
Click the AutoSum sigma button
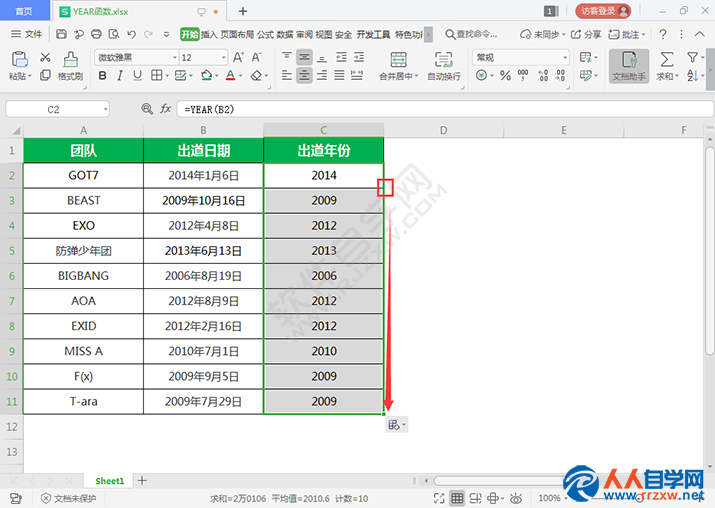pyautogui.click(x=667, y=59)
